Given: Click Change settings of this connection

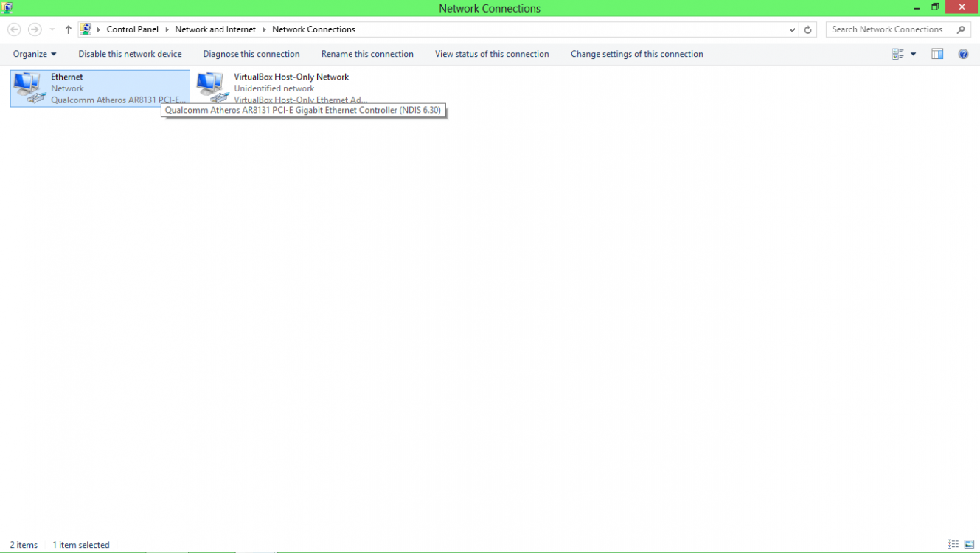Looking at the screenshot, I should click(637, 54).
